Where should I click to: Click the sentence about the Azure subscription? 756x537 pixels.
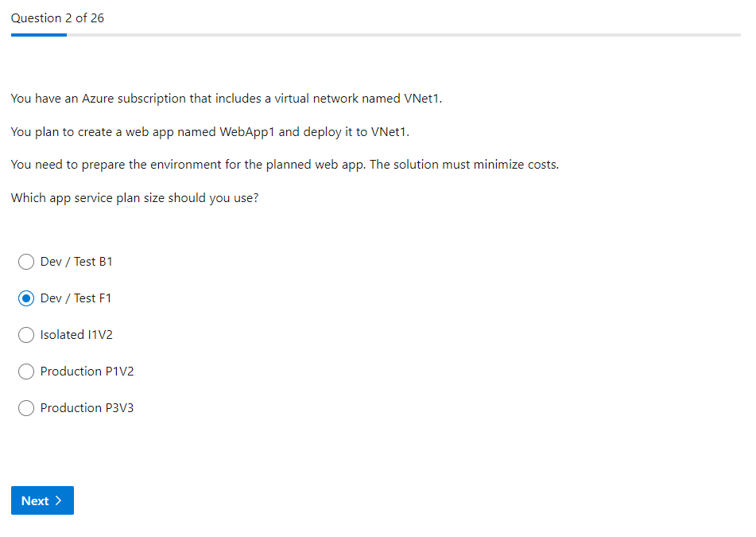226,99
